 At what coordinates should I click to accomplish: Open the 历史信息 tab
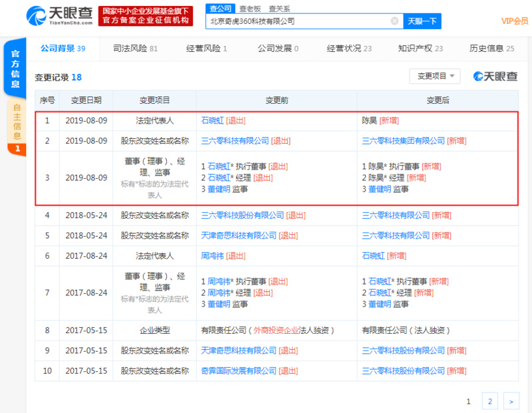491,49
